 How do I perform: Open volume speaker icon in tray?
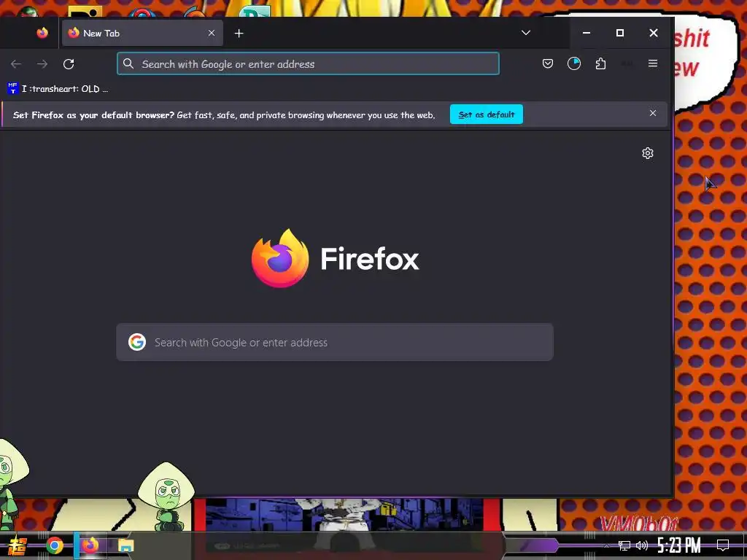point(642,545)
